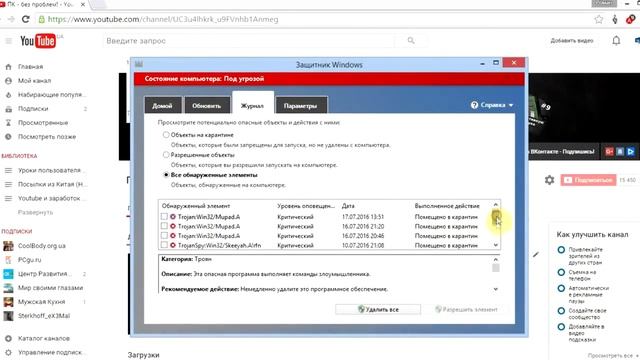Bookmark this page with the star icon

click(599, 19)
